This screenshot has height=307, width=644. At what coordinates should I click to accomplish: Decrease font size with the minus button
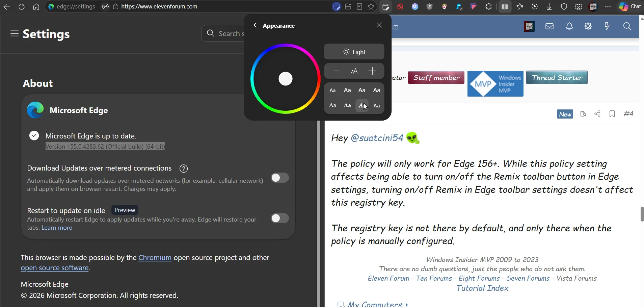336,71
